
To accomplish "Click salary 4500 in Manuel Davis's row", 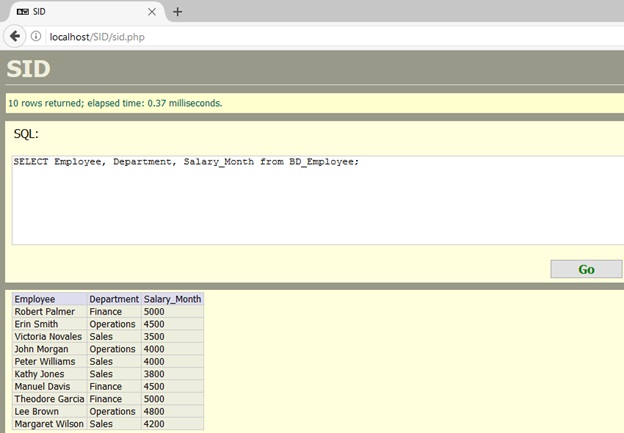I will click(172, 386).
